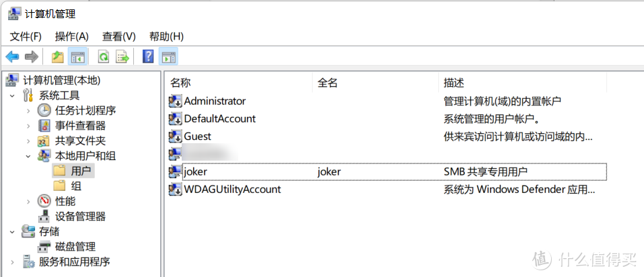
Task: Toggle the Show/Hide console tree icon
Action: click(x=78, y=57)
